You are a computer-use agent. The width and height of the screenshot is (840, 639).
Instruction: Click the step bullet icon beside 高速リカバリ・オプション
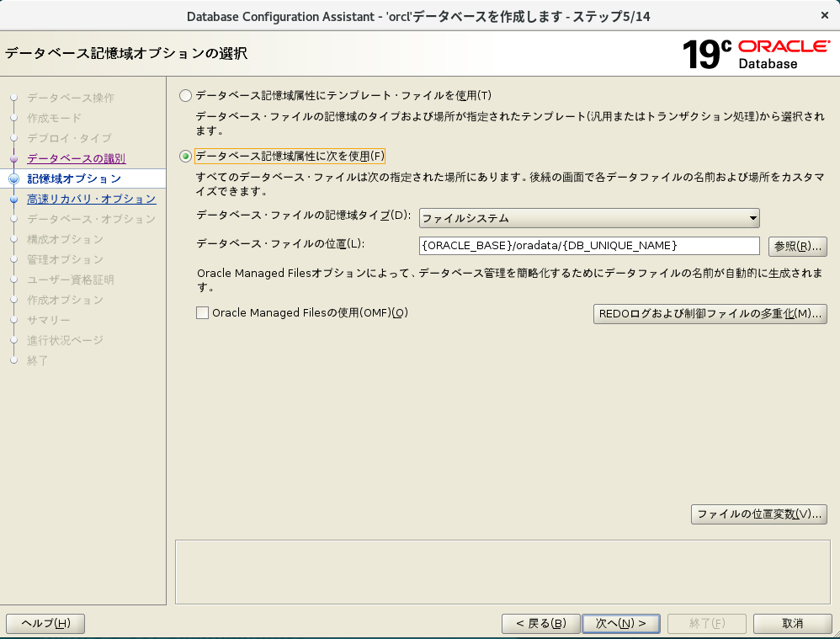coord(13,200)
